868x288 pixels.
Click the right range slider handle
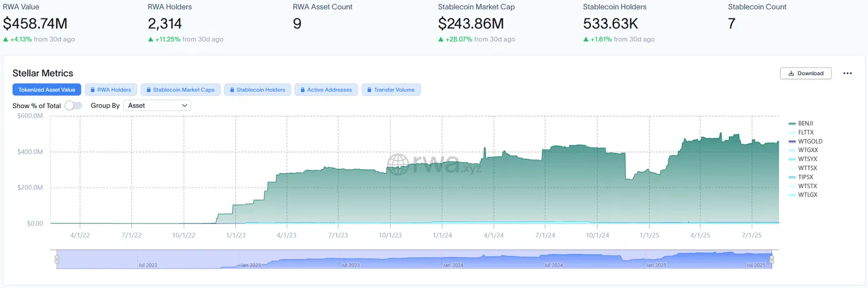(773, 259)
